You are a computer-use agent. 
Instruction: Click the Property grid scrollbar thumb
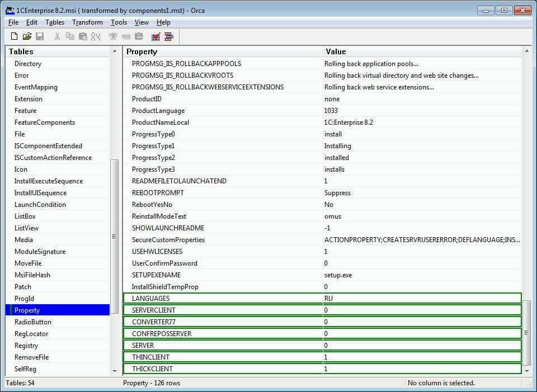coord(527,332)
